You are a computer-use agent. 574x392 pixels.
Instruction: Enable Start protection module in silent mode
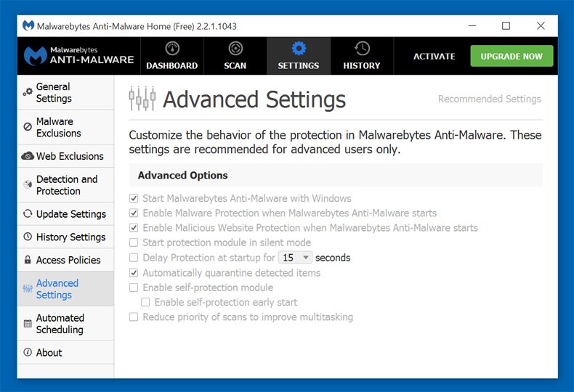pos(134,242)
